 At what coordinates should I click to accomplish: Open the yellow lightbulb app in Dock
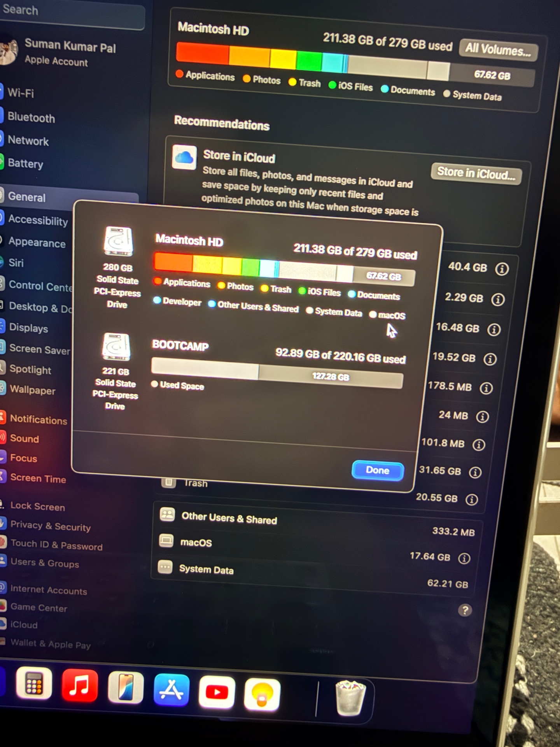tap(262, 695)
